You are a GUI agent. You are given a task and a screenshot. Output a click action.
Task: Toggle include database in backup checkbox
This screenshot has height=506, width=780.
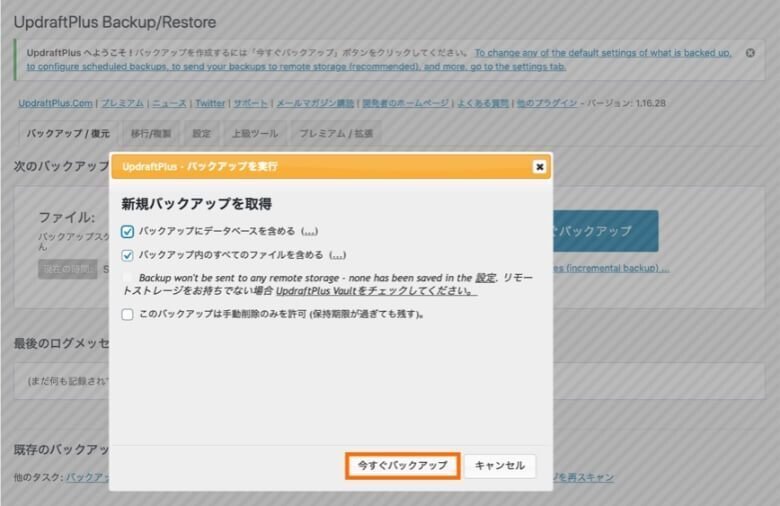click(x=127, y=231)
